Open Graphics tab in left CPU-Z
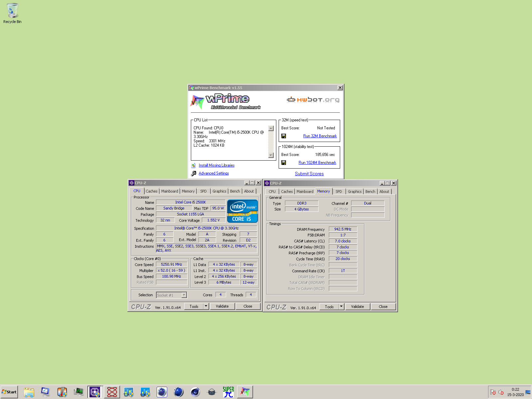 tap(219, 191)
